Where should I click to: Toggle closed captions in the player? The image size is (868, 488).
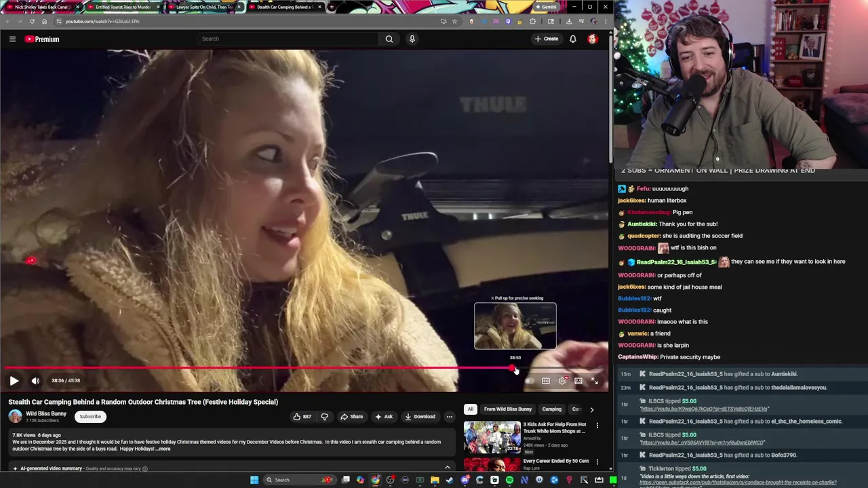546,381
